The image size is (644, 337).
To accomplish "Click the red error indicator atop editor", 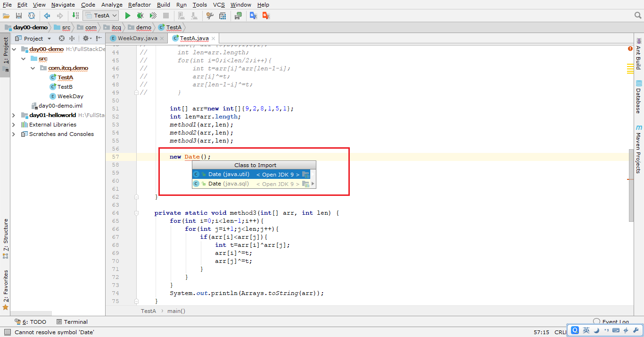I will click(630, 49).
